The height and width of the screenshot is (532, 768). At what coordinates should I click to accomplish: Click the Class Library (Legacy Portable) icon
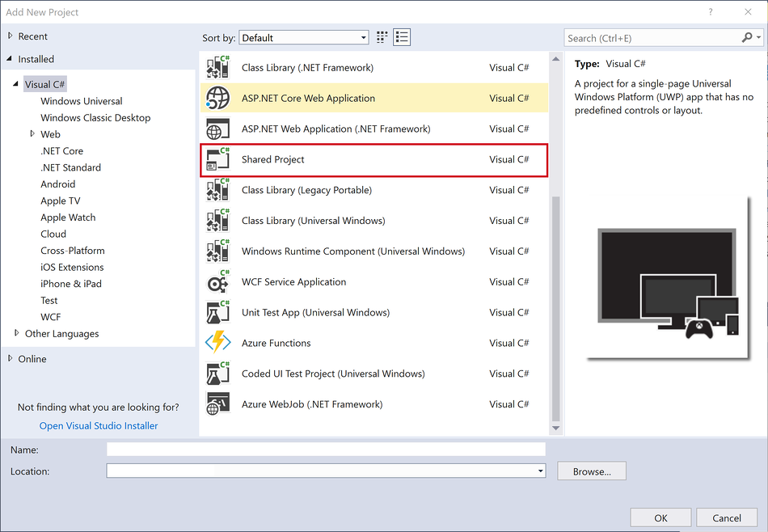point(218,189)
